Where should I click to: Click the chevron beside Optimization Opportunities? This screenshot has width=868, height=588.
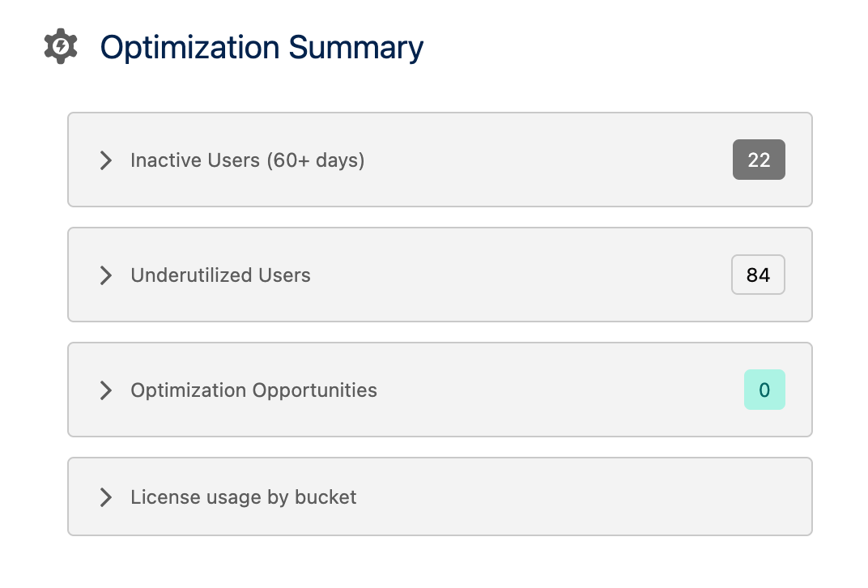click(x=106, y=390)
